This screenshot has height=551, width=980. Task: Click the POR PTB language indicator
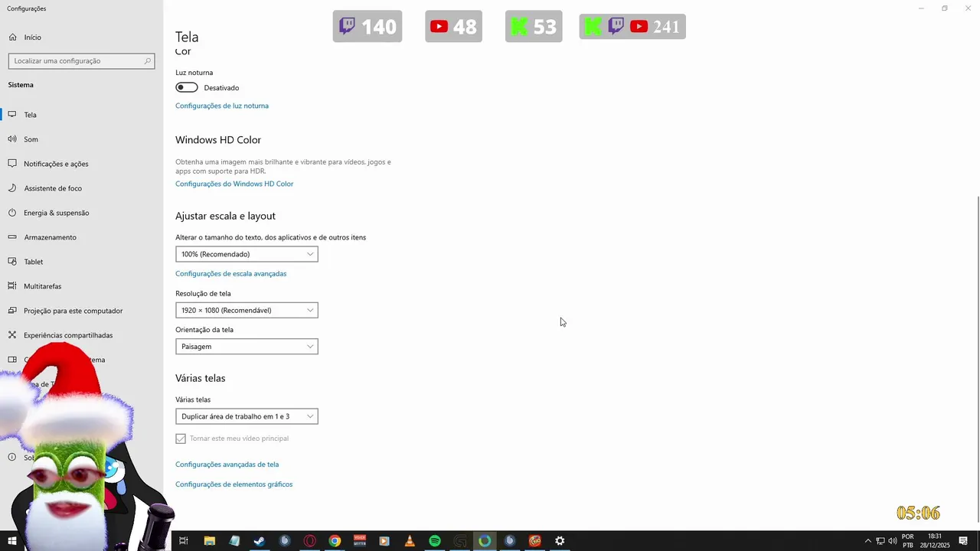[x=908, y=541]
